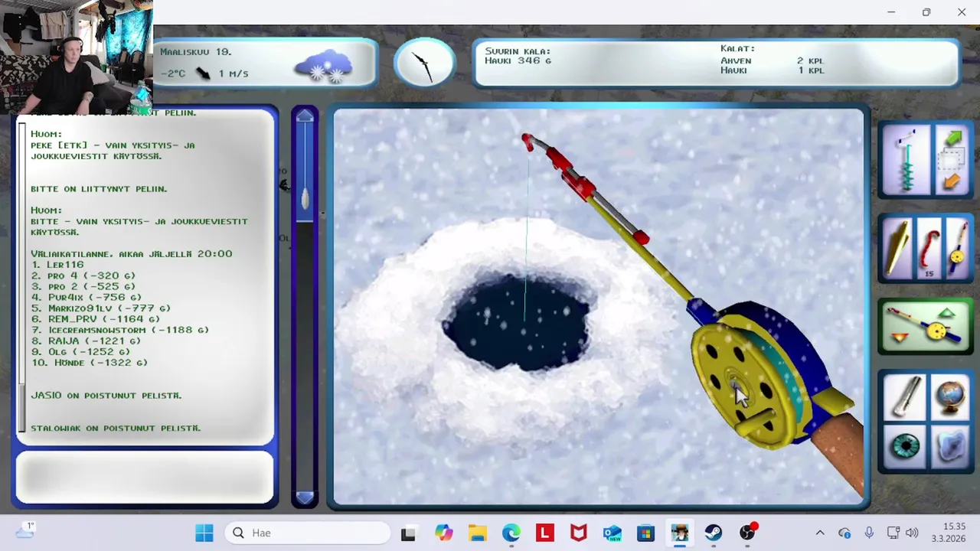The image size is (980, 551).
Task: Click the lure marker on depth slider
Action: 305,199
